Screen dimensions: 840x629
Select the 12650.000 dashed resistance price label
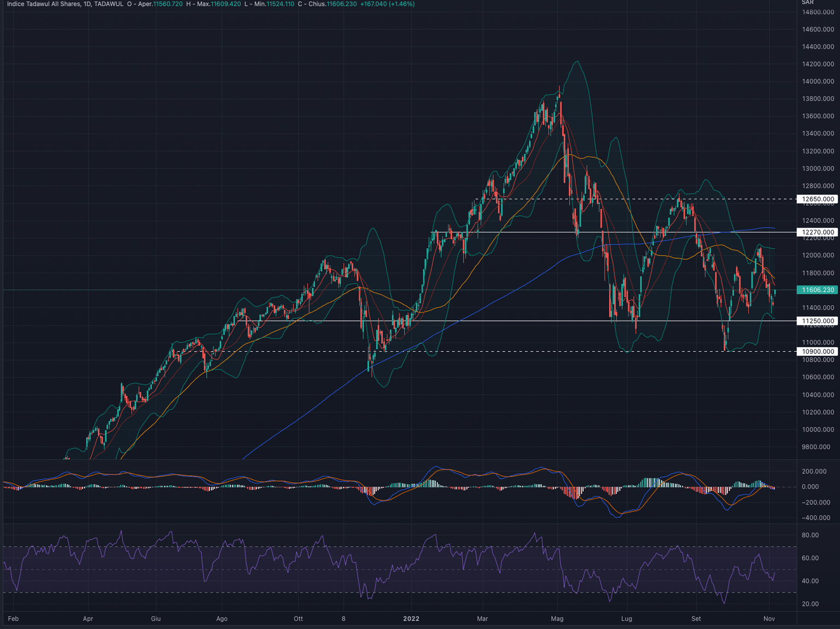tap(817, 199)
